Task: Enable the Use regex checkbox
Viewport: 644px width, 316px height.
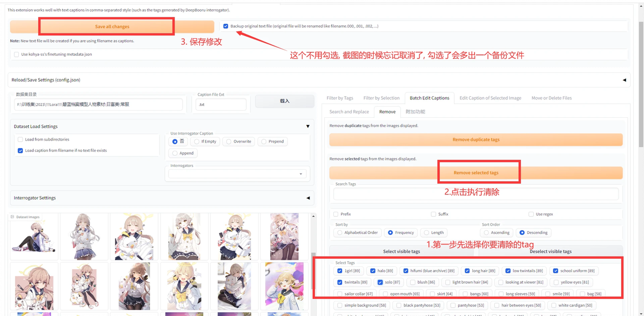Action: tap(531, 214)
